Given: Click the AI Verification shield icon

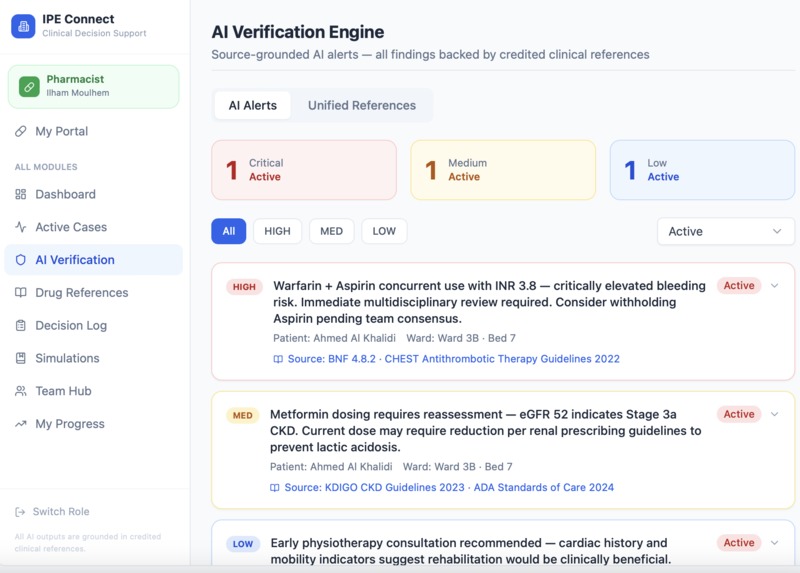Looking at the screenshot, I should click(x=20, y=260).
